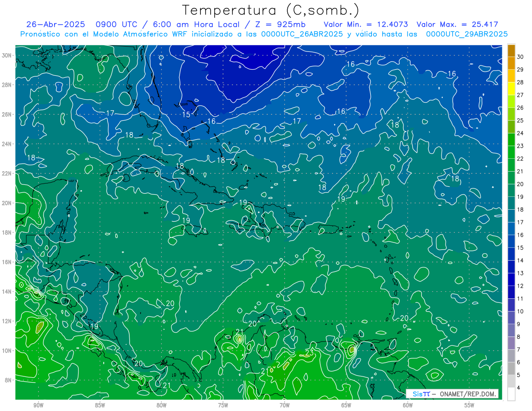532x411 pixels.
Task: Click the "75W" longitude label
Action: [x=223, y=405]
